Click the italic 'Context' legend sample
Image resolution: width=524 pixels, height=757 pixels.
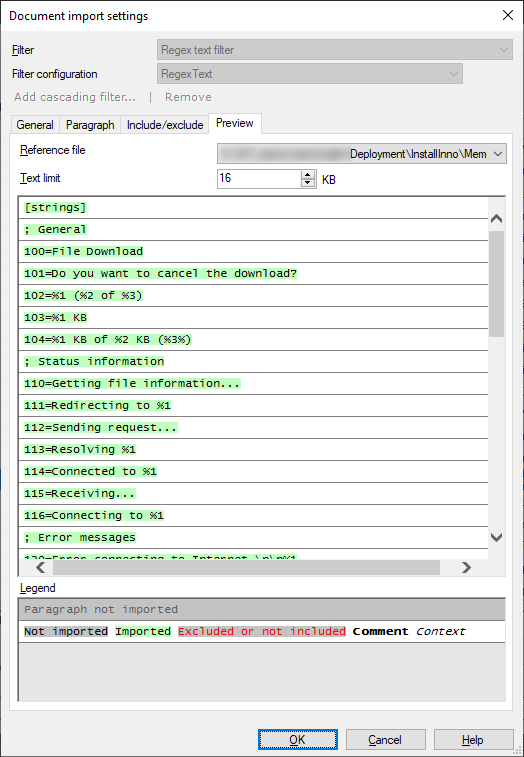(x=440, y=631)
